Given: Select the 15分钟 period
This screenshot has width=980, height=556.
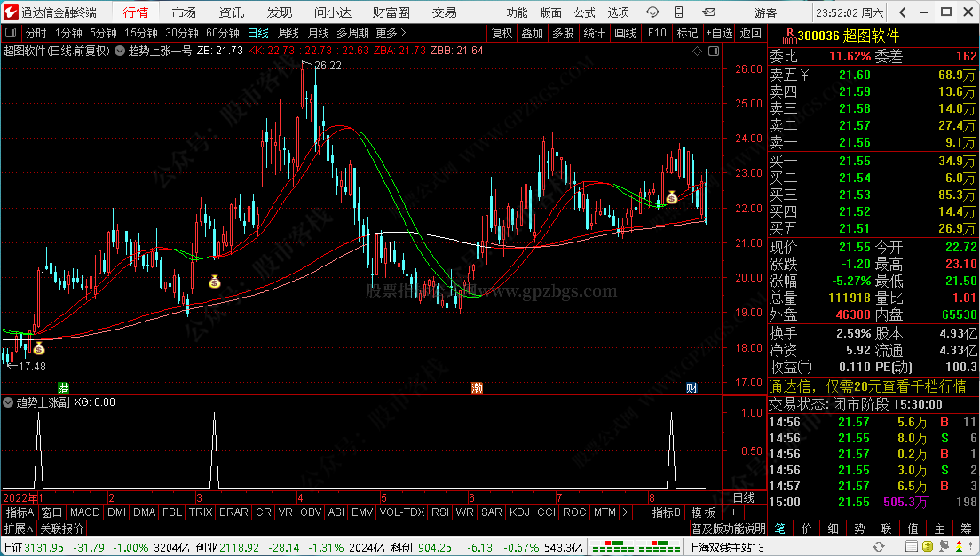Looking at the screenshot, I should click(141, 33).
